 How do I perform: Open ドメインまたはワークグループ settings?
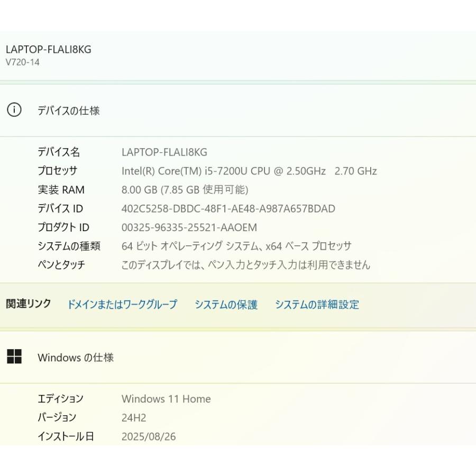click(x=122, y=304)
